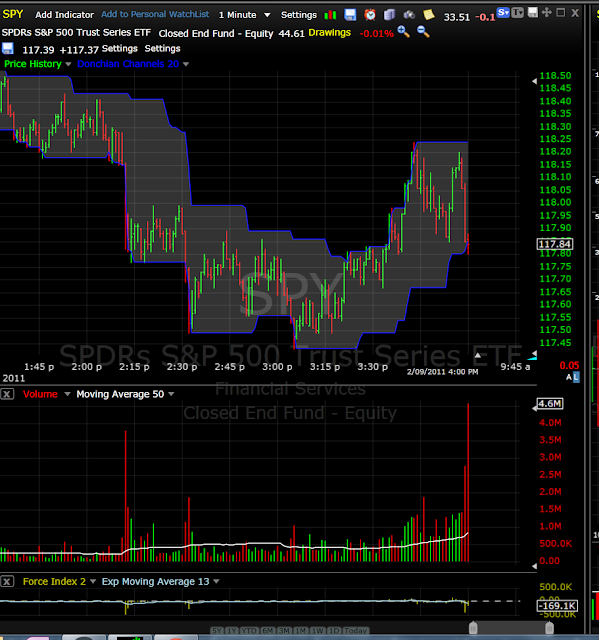Click the four-arrow move window icon
The width and height of the screenshot is (599, 640).
546,12
